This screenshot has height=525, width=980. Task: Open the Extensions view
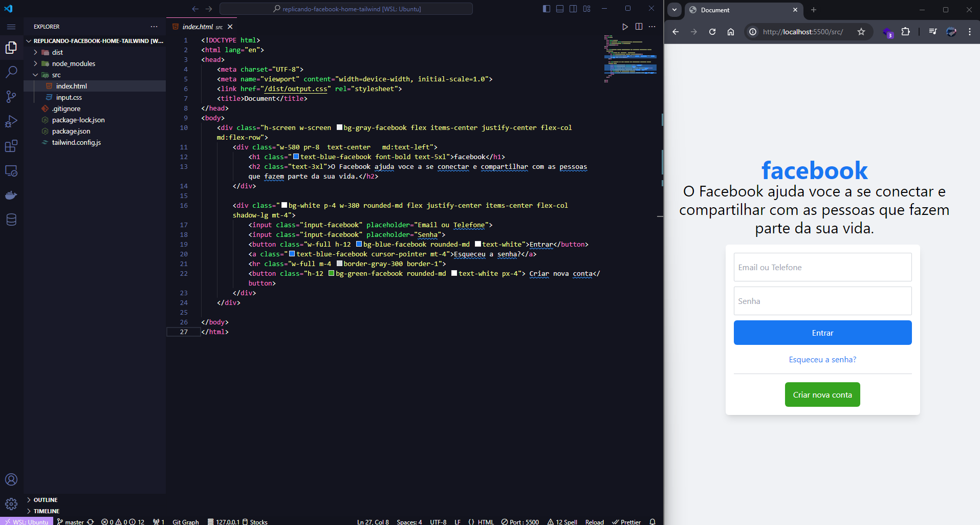(x=12, y=146)
